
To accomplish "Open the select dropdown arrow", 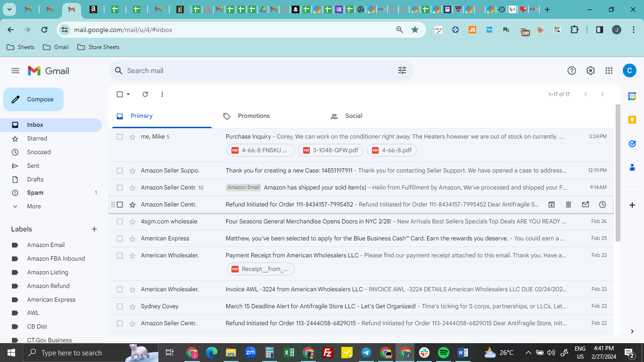I will pos(128,94).
